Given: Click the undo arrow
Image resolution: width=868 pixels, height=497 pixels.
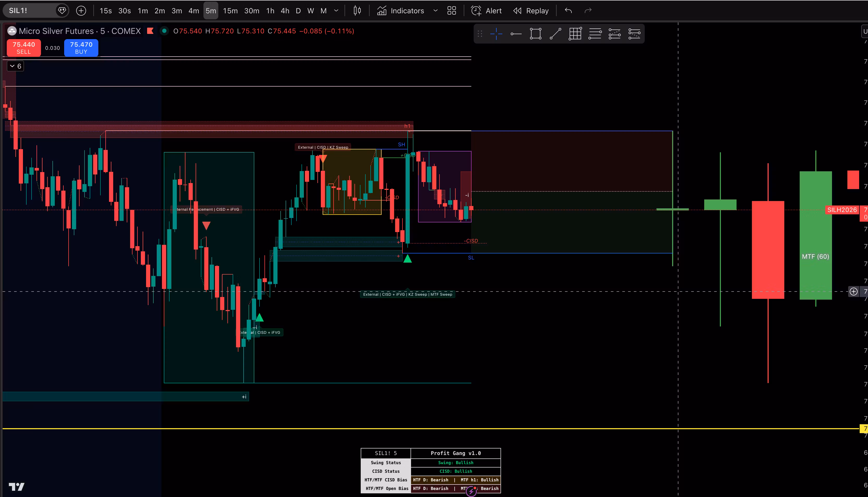Looking at the screenshot, I should pyautogui.click(x=568, y=11).
